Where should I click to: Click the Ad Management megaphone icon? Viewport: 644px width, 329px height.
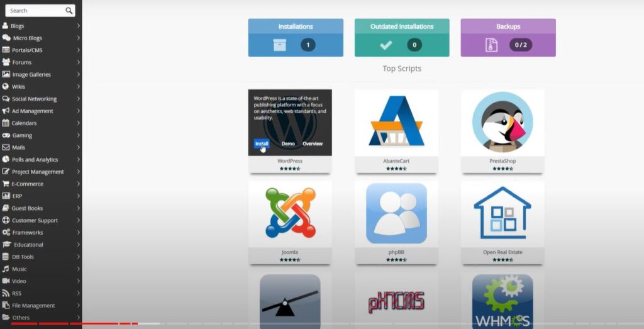[x=6, y=111]
